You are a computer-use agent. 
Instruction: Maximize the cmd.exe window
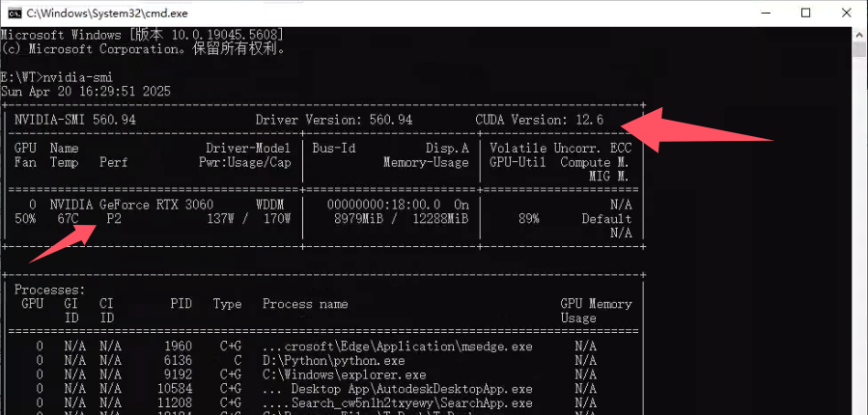coord(806,13)
